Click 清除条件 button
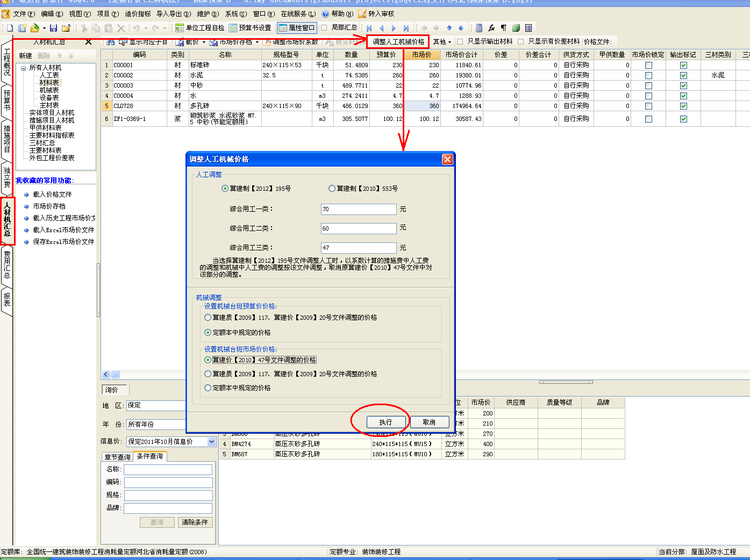Viewport: 750px width, 560px height. 195,522
